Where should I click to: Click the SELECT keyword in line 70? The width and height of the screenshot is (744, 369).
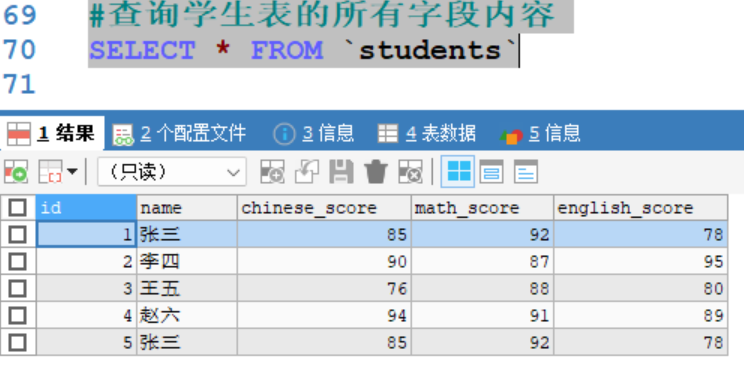[142, 50]
